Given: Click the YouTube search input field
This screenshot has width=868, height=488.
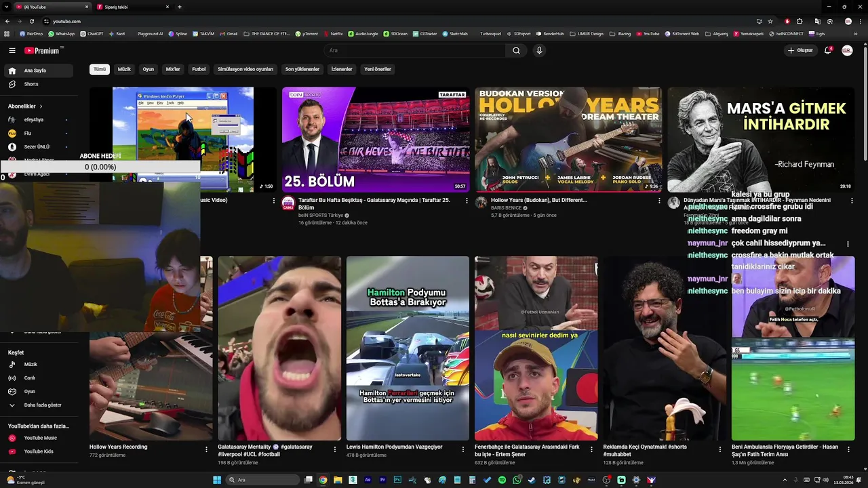Looking at the screenshot, I should coord(414,50).
